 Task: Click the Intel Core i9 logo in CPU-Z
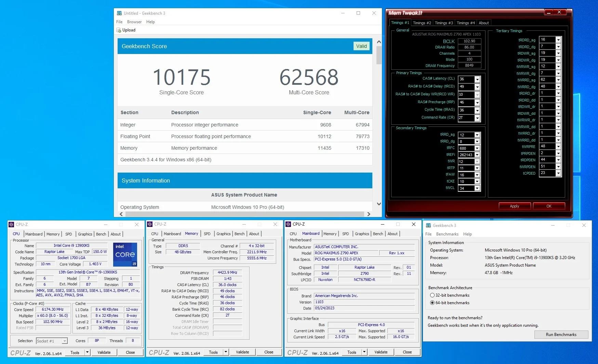(x=125, y=254)
